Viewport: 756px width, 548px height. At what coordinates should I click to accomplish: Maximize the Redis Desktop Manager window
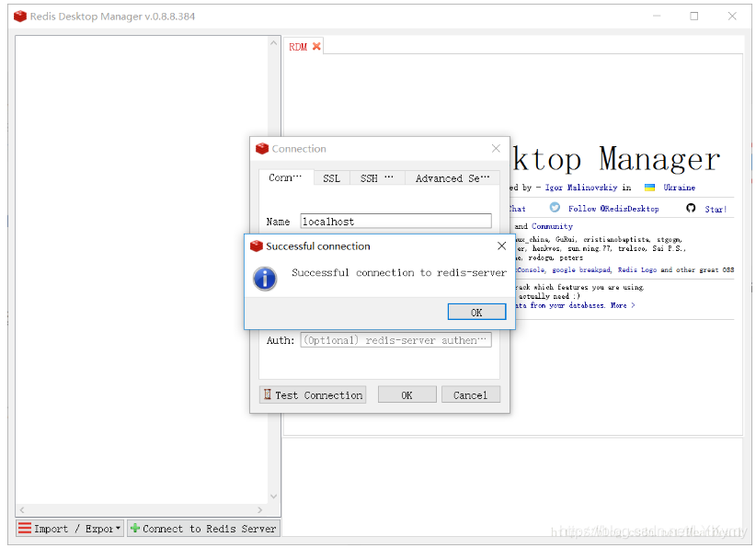693,16
